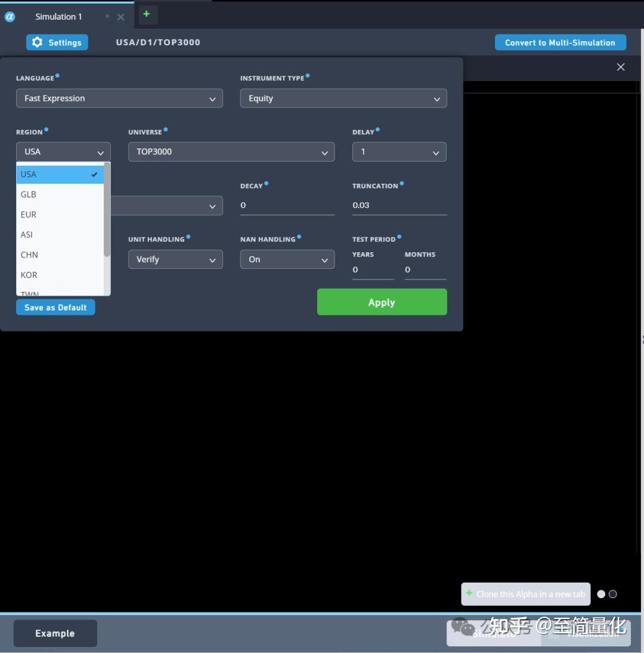Click the Decay info dot
644x653 pixels.
pyautogui.click(x=267, y=183)
